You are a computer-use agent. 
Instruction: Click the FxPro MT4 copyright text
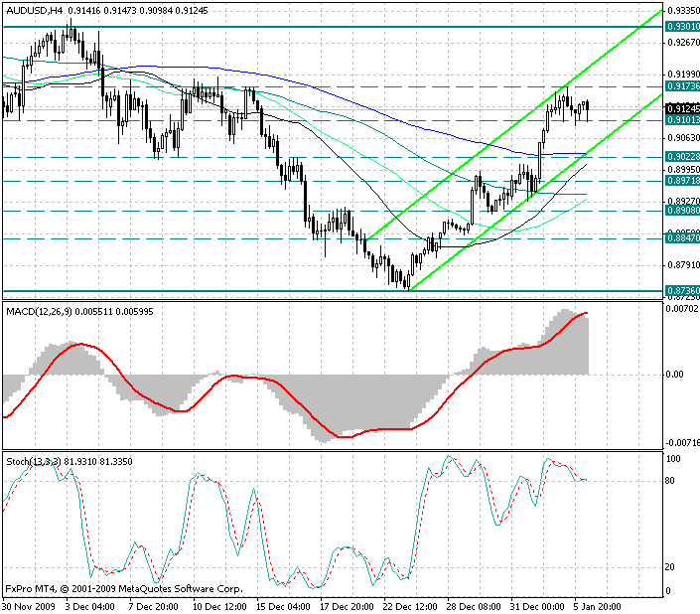point(124,589)
